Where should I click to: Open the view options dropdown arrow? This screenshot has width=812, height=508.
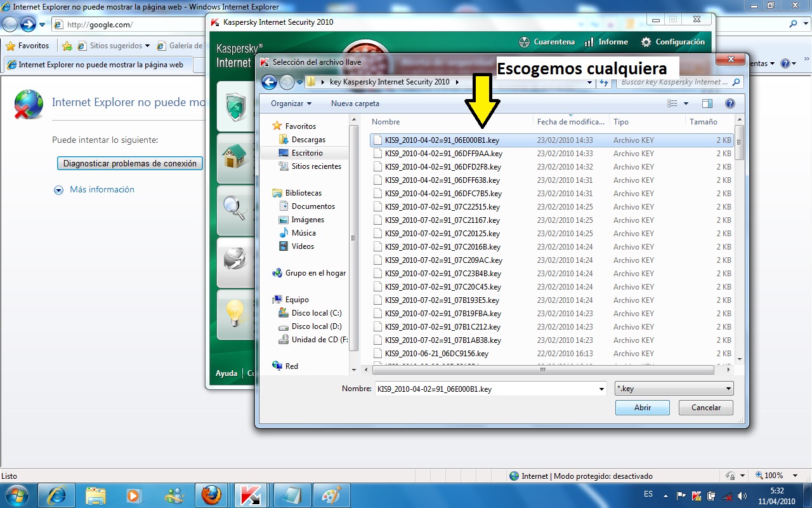click(x=686, y=104)
